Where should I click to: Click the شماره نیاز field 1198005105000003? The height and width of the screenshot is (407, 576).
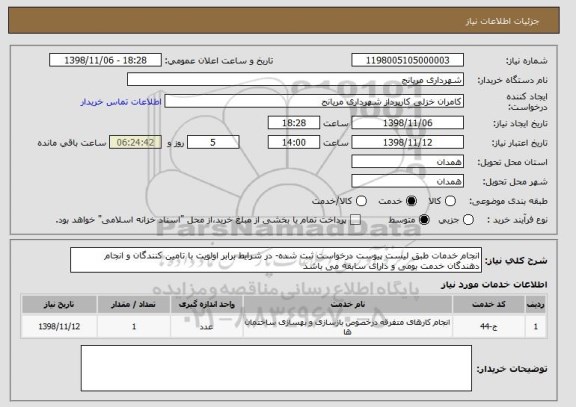pos(407,60)
